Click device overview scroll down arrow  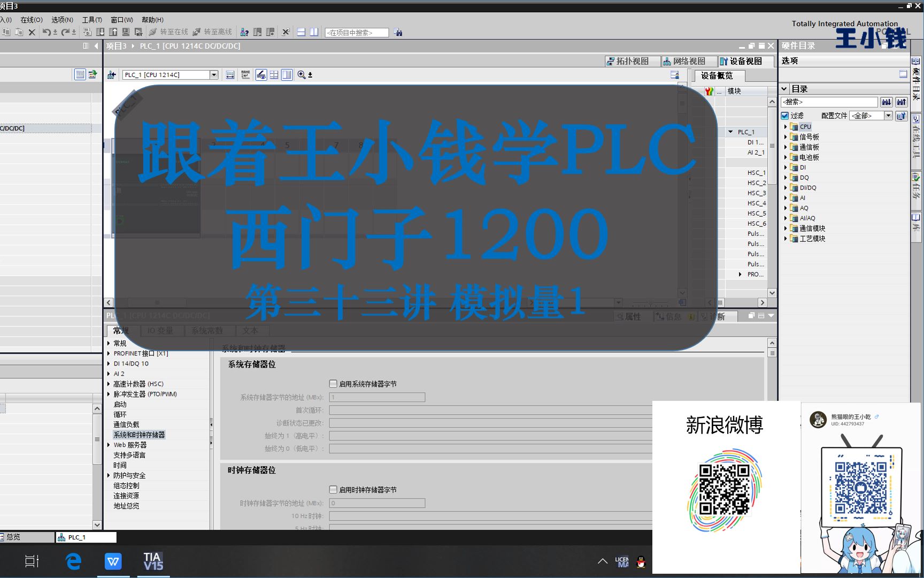coord(772,293)
